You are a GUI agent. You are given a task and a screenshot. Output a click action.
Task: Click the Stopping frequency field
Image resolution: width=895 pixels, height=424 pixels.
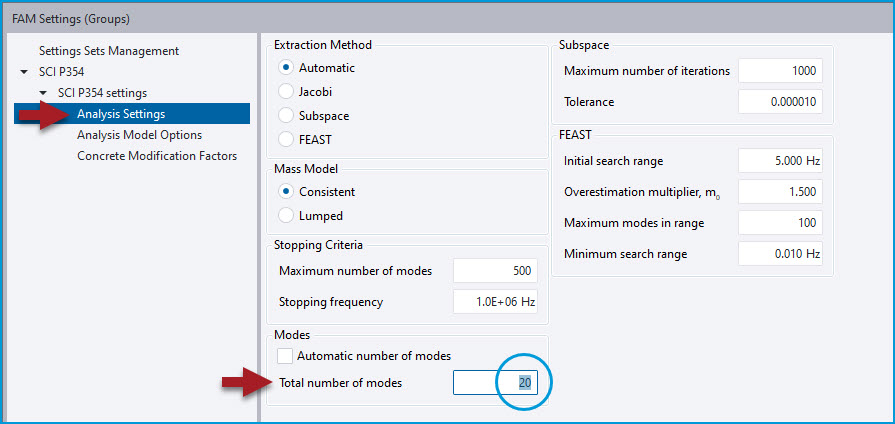495,302
